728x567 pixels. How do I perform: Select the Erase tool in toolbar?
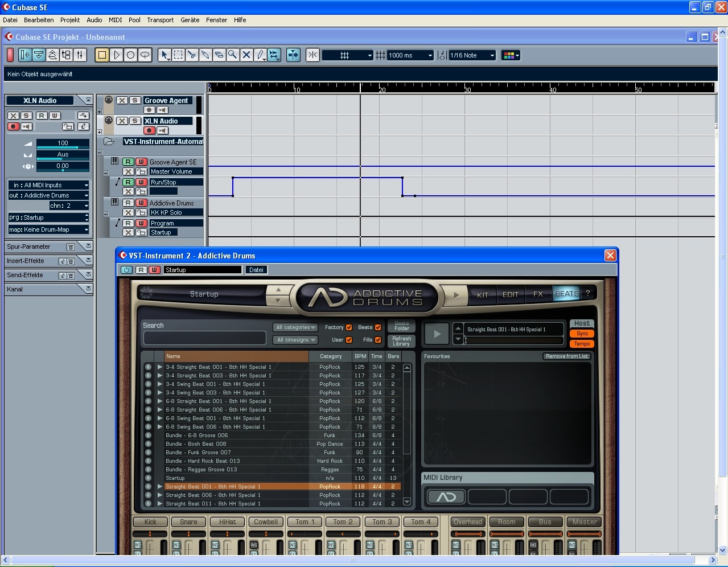coord(219,55)
